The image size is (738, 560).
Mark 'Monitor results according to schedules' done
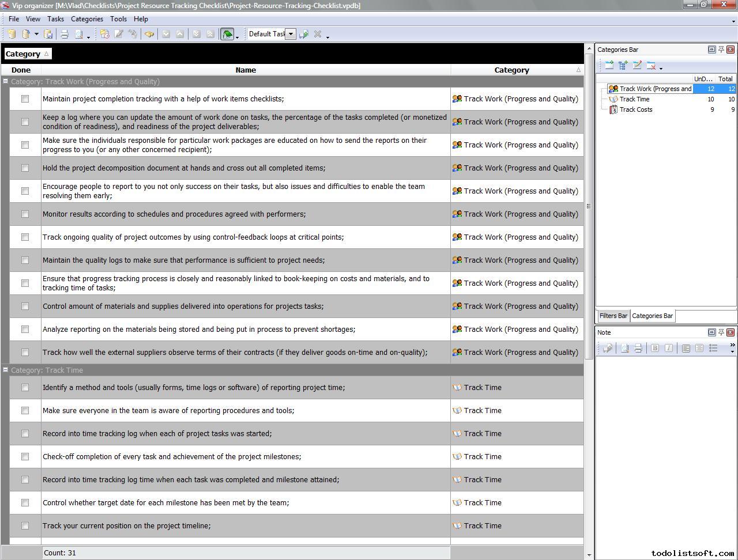pos(25,214)
